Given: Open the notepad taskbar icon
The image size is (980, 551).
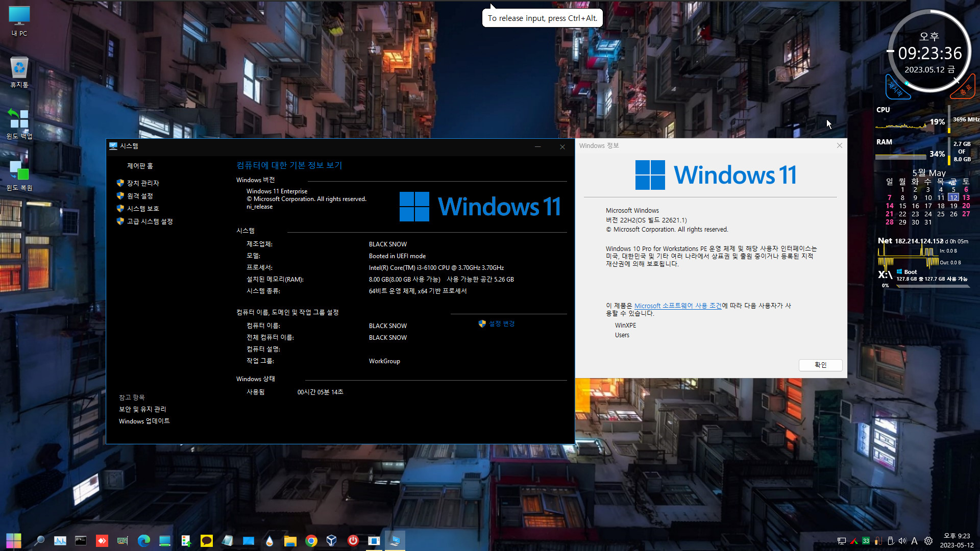Looking at the screenshot, I should coord(228,540).
